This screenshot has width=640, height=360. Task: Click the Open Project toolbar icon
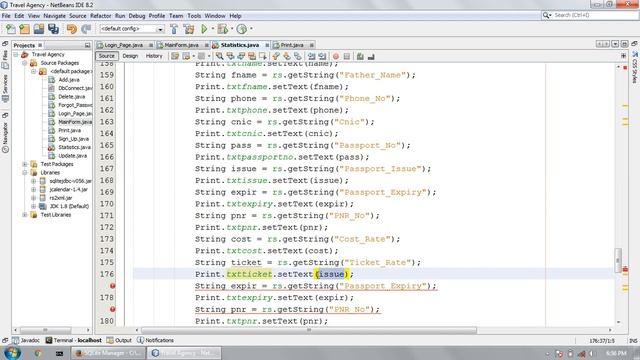click(39, 29)
